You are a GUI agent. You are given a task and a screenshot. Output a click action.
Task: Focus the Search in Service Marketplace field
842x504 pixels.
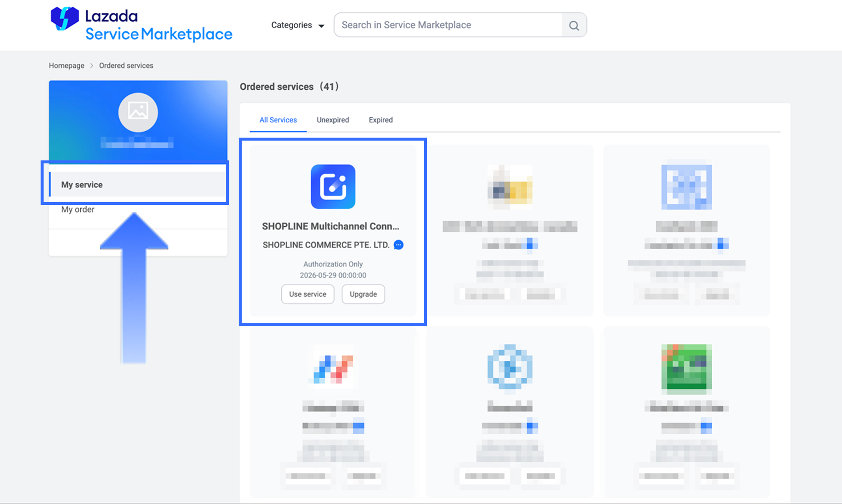[448, 25]
